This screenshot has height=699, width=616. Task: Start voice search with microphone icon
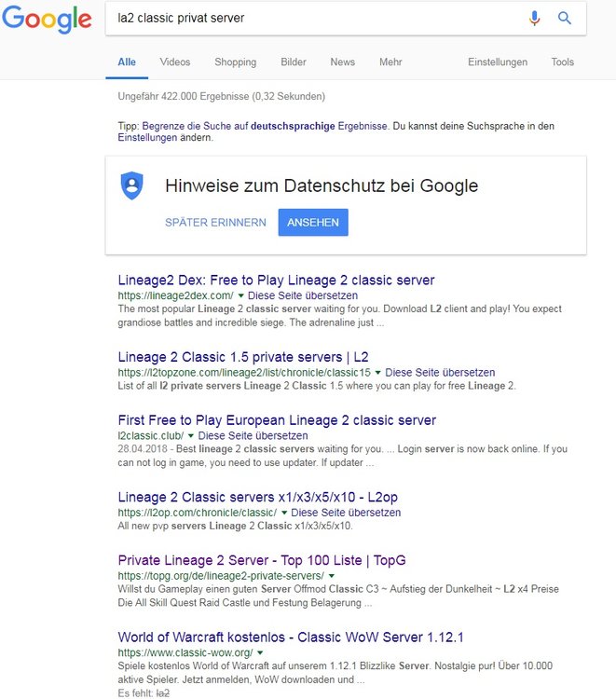click(535, 18)
